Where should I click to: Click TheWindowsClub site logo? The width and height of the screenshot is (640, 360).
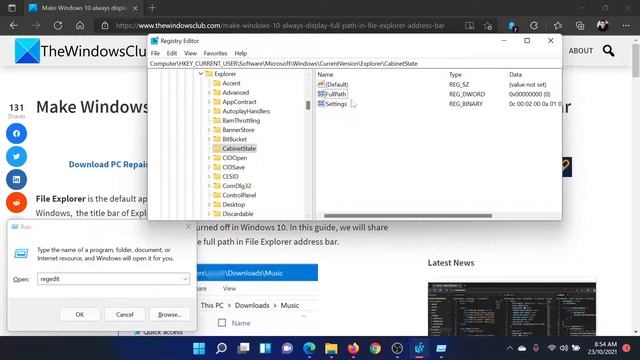point(81,51)
